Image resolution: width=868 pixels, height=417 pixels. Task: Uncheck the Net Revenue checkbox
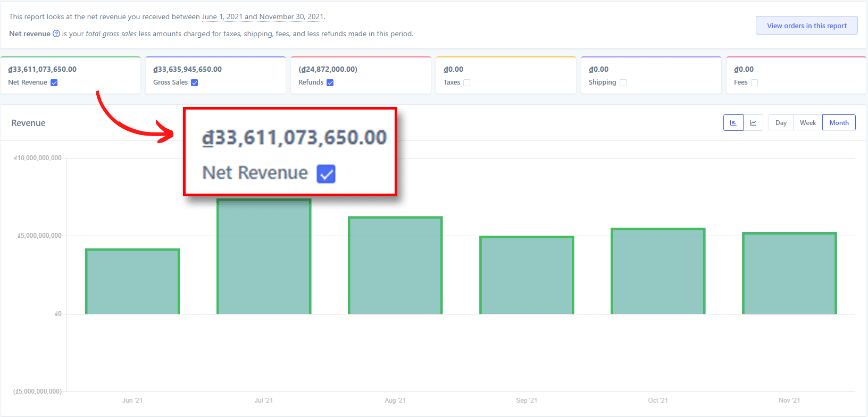54,82
